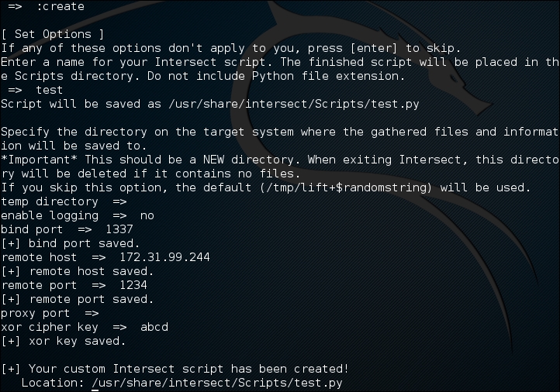The image size is (560, 392).
Task: Click the "enable logging" prompt
Action: [50, 215]
